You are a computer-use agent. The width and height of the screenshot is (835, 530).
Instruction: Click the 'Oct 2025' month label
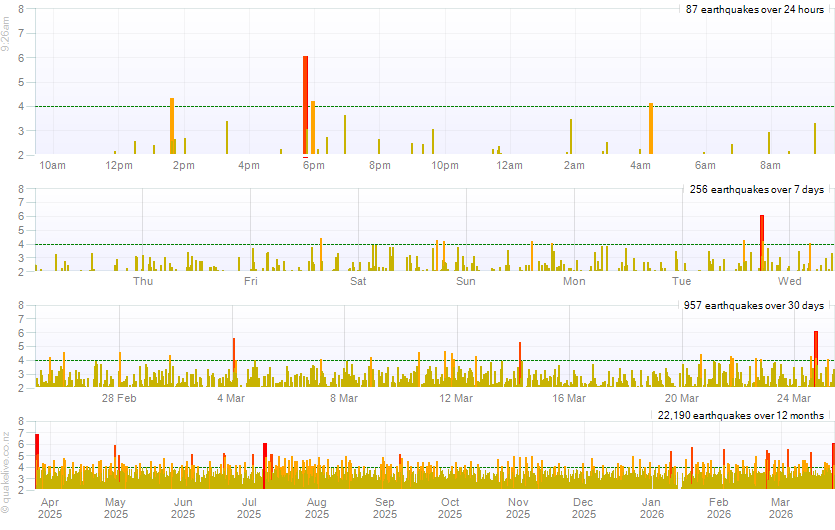point(450,508)
